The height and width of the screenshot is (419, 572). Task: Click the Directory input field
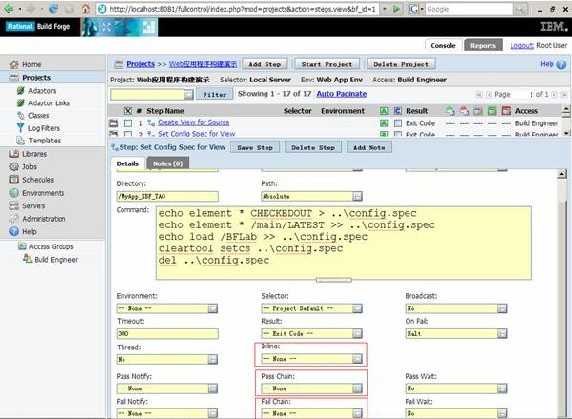167,197
